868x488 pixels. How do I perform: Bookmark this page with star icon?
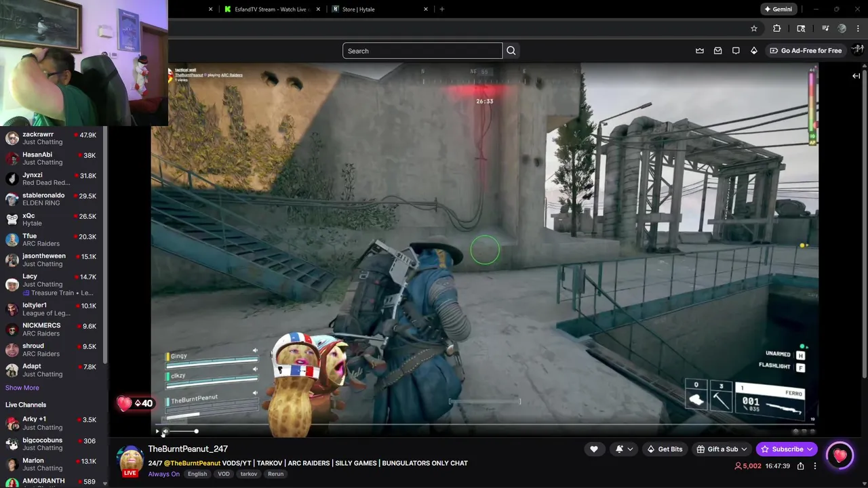pyautogui.click(x=753, y=28)
